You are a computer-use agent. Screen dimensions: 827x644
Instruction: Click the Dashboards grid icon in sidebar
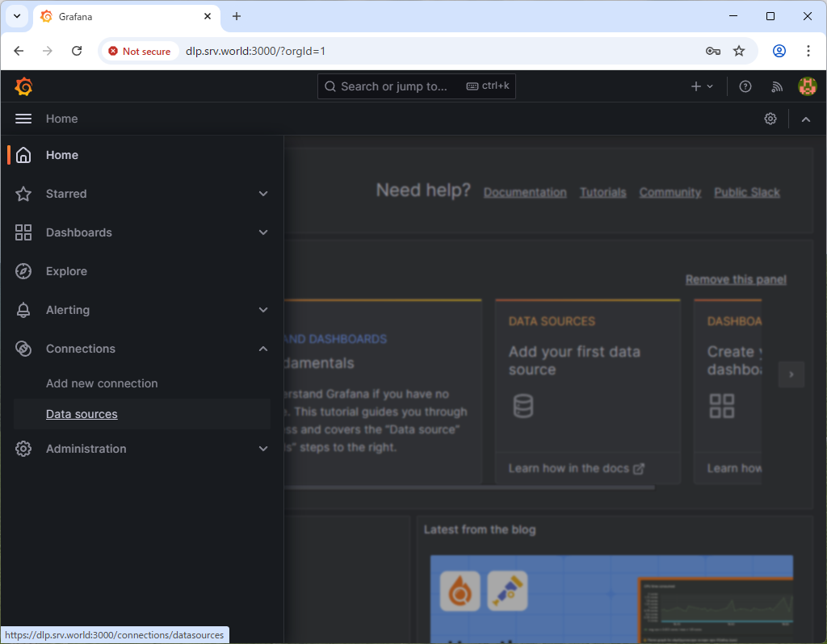pos(23,232)
